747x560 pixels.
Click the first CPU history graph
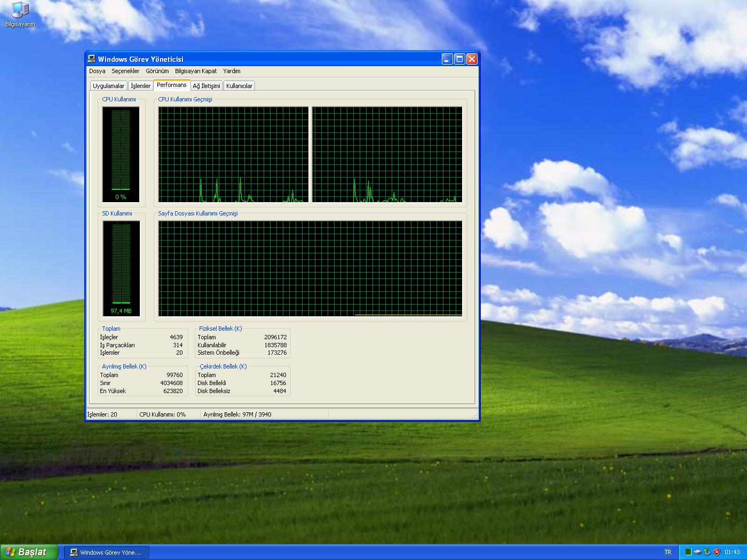(233, 154)
